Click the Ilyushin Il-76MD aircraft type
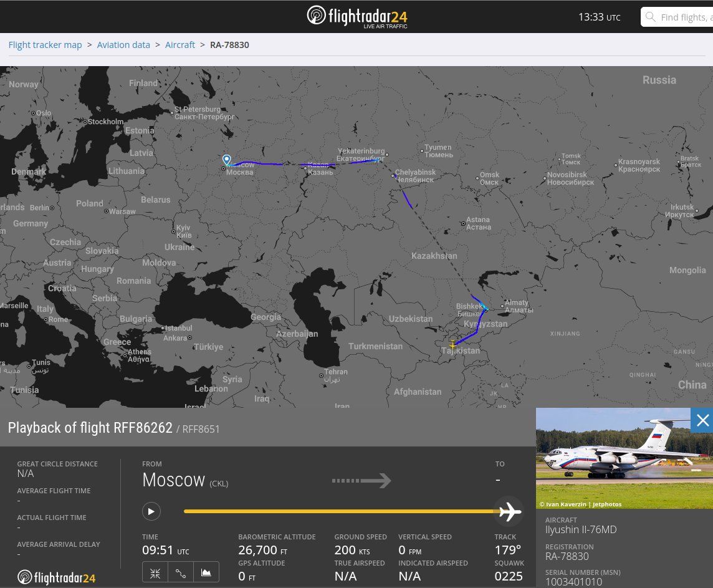 [581, 530]
